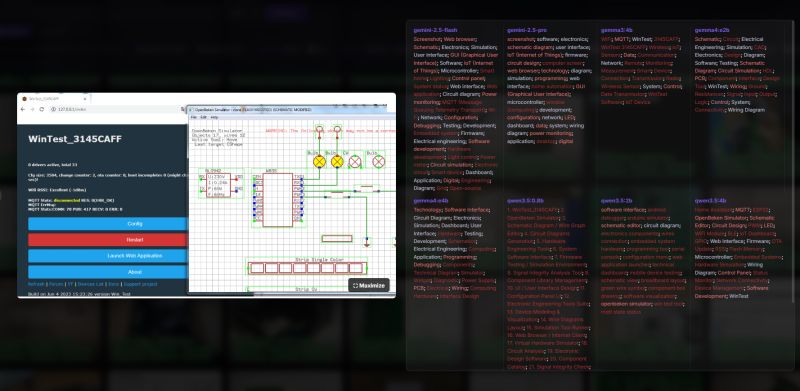Click the red Restart button
800x391 pixels.
point(108,240)
